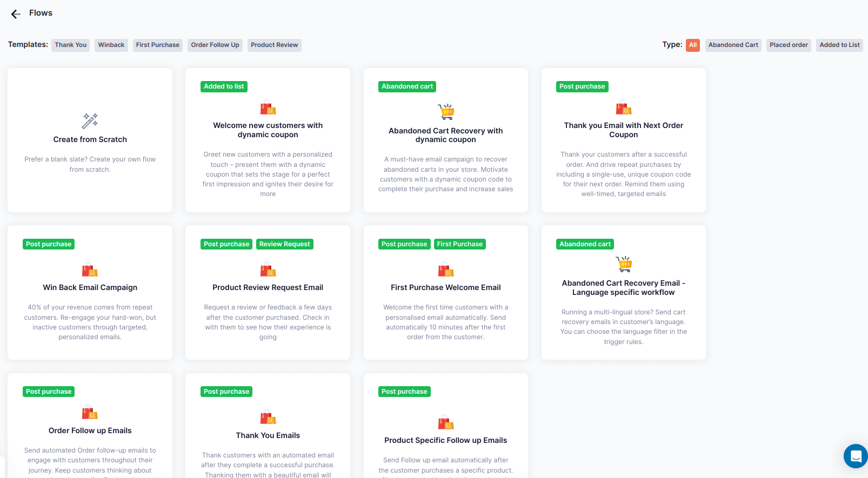Switch to Product Review templates

click(274, 45)
